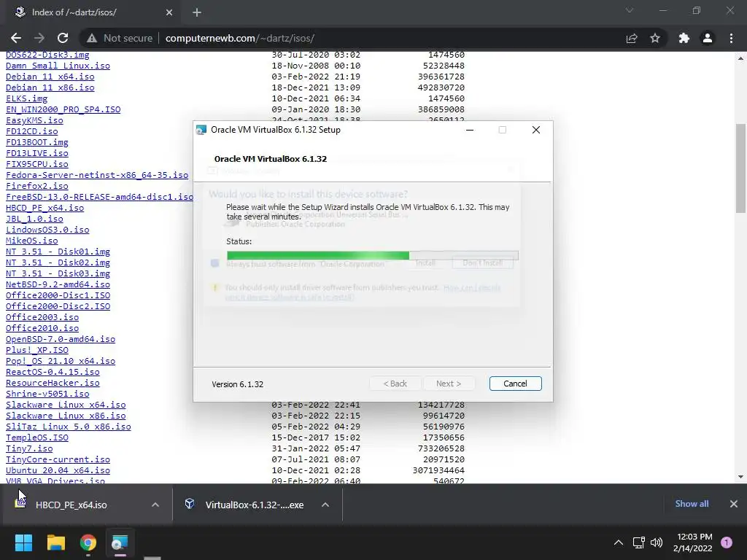Open FD13LIVE.iso link

pyautogui.click(x=36, y=153)
